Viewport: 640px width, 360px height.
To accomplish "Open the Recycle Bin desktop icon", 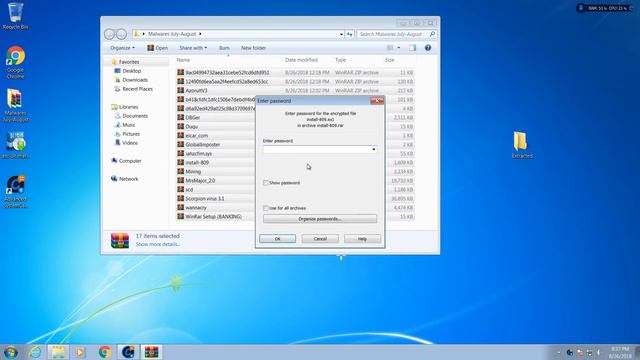I will [x=16, y=16].
